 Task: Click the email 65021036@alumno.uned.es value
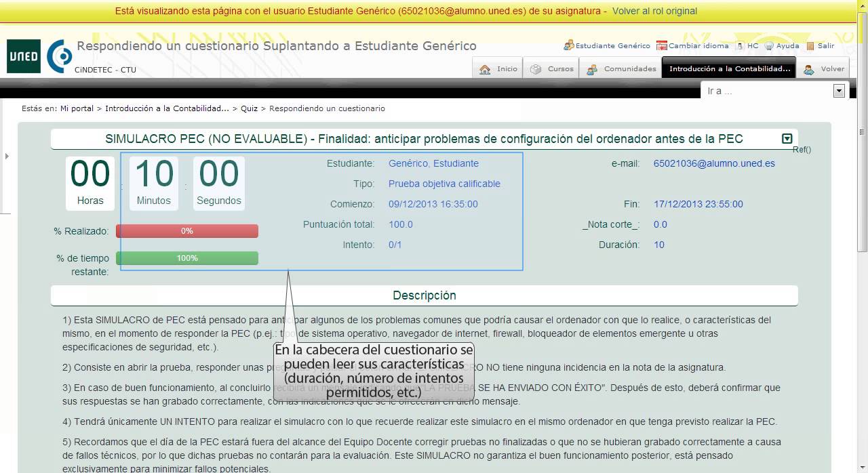[714, 163]
